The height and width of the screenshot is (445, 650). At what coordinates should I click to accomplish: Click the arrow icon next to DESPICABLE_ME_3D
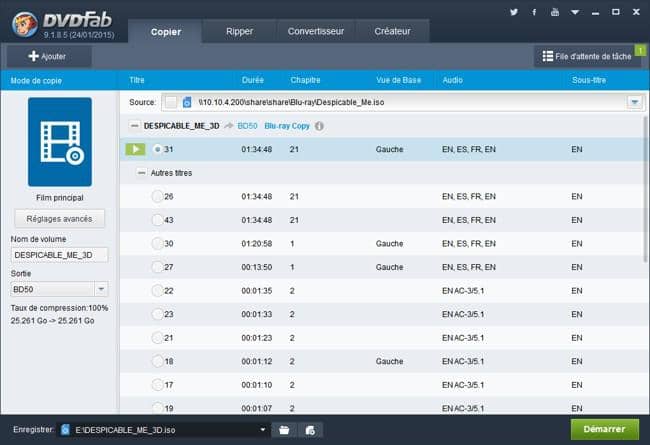[x=228, y=126]
